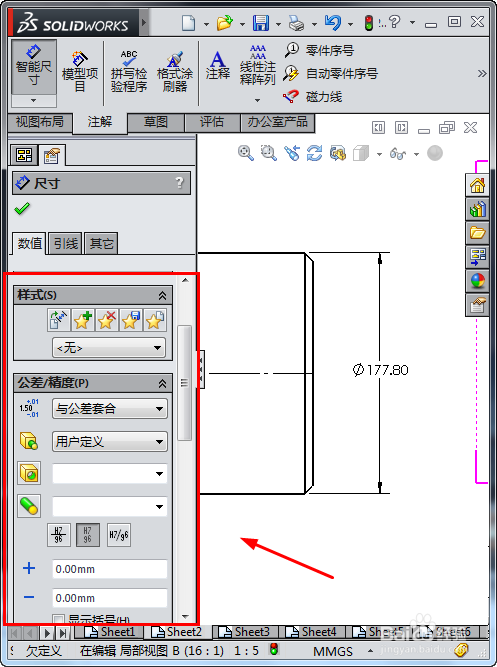Switch to the 视图布局 tab
This screenshot has width=497, height=667.
point(40,122)
